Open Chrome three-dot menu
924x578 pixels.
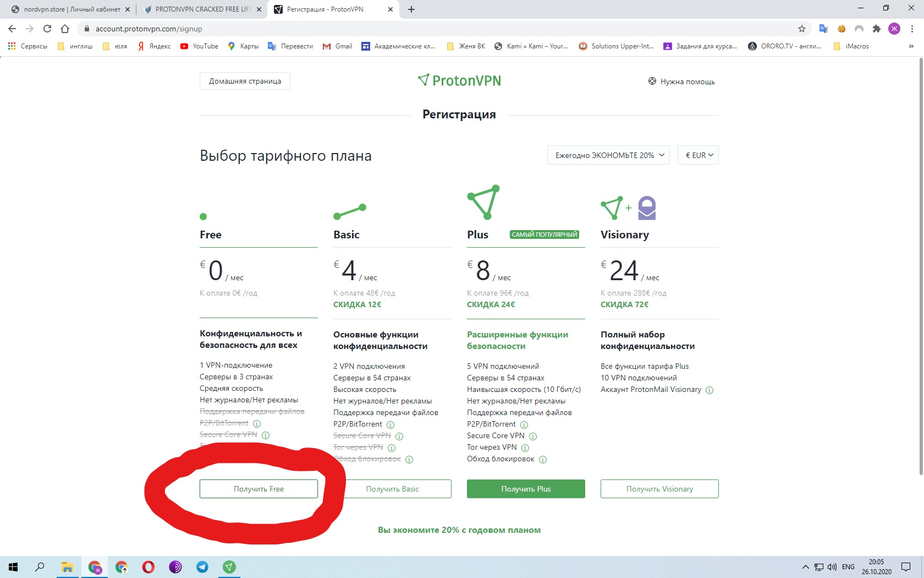(912, 29)
